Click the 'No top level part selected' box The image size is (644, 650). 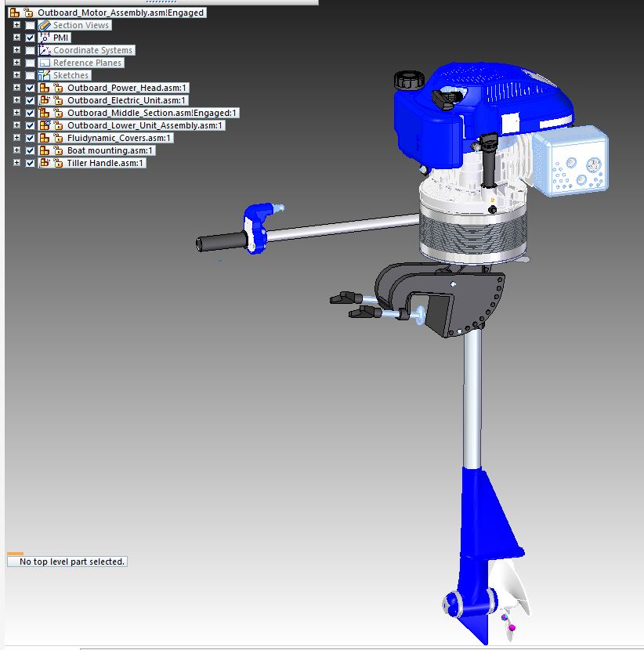pos(71,562)
